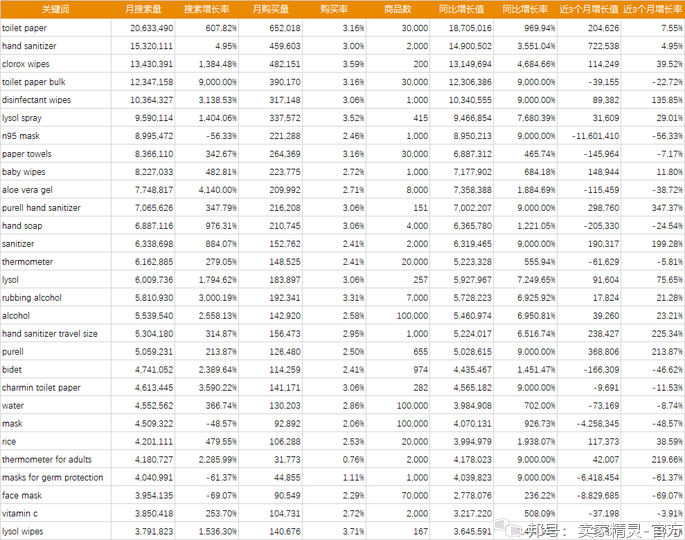The height and width of the screenshot is (540, 685).
Task: Click the product count cell 20,000 for thermometer
Action: coord(415,262)
